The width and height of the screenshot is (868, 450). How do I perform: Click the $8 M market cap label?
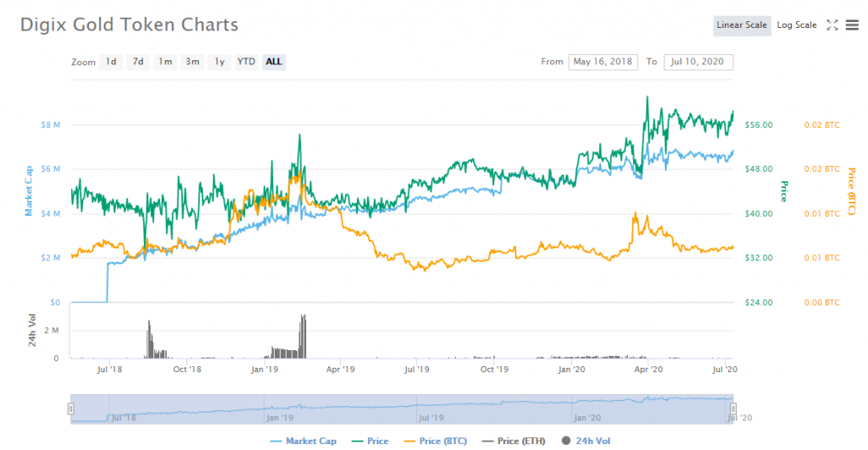(50, 125)
